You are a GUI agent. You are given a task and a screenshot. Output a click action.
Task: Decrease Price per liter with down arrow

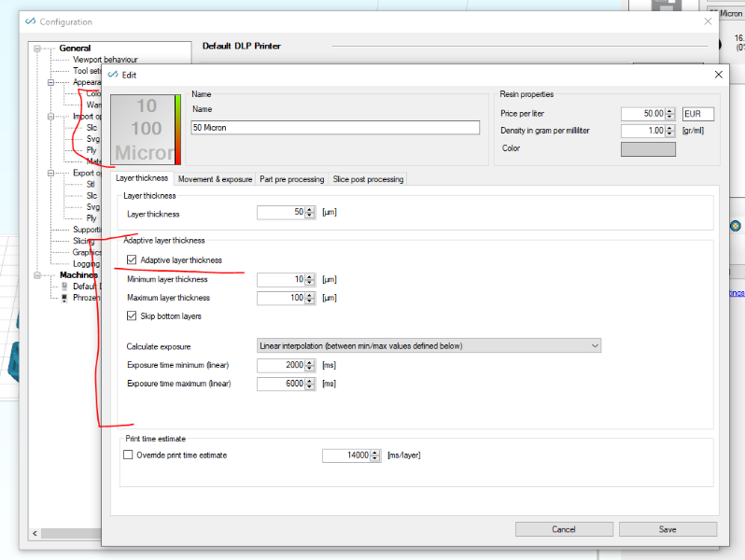(x=670, y=117)
